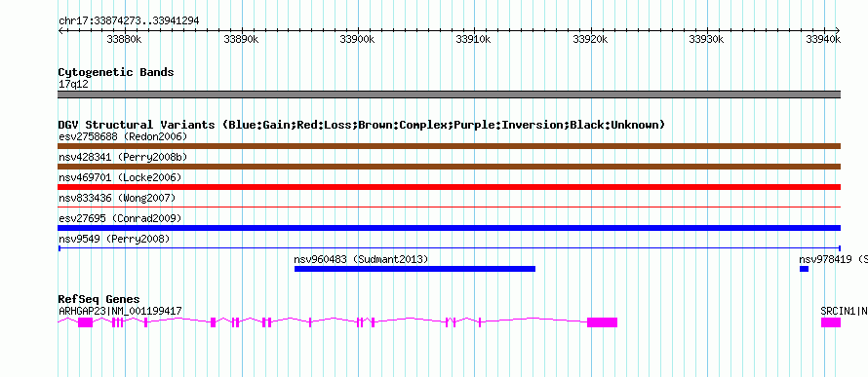The height and width of the screenshot is (377, 868).
Task: Select the small blue bar for nsv978419
Action: pos(804,269)
